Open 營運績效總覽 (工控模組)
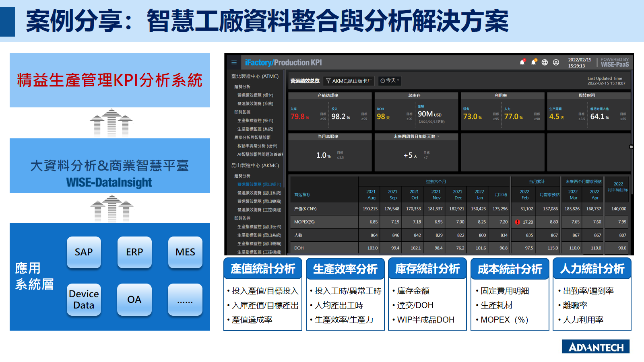The height and width of the screenshot is (362, 644). (259, 210)
